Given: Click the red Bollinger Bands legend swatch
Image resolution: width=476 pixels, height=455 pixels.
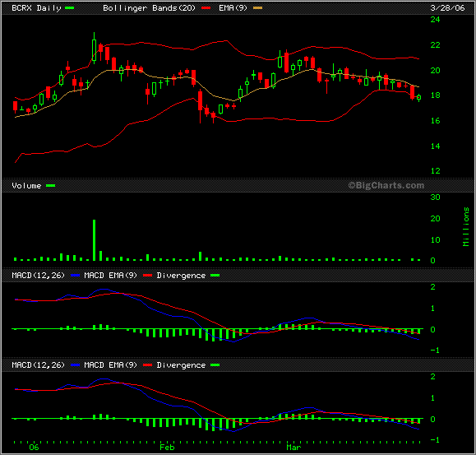Looking at the screenshot, I should 206,8.
